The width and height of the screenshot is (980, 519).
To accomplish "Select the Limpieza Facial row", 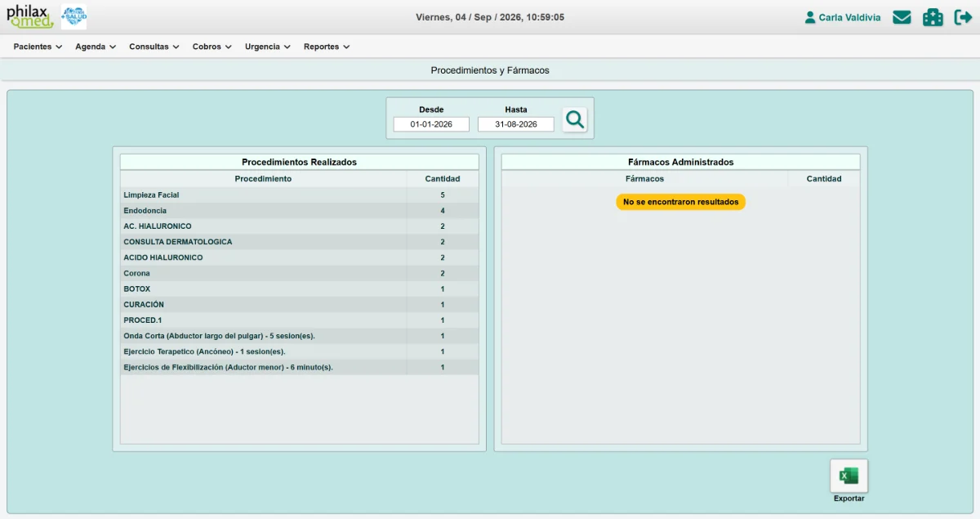I will coord(300,195).
